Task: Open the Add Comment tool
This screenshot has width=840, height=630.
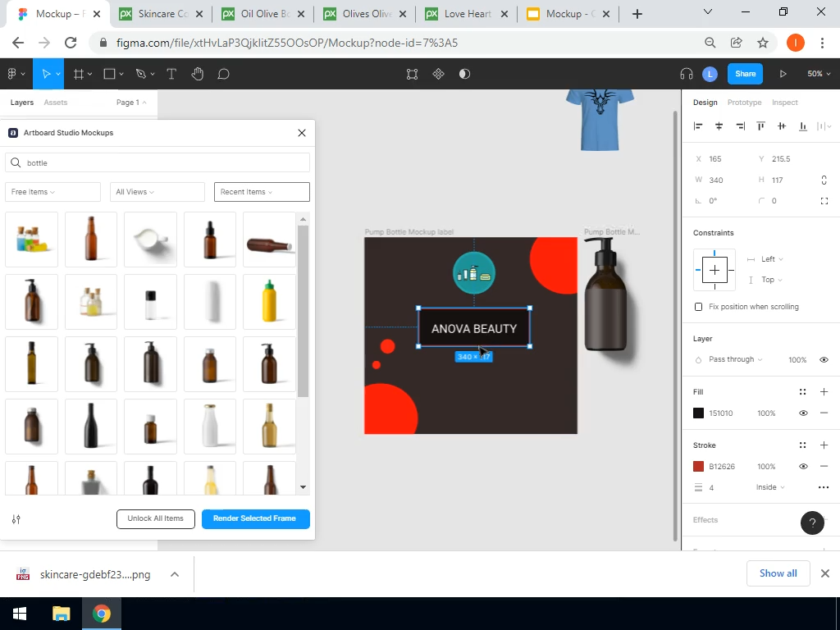Action: click(223, 74)
